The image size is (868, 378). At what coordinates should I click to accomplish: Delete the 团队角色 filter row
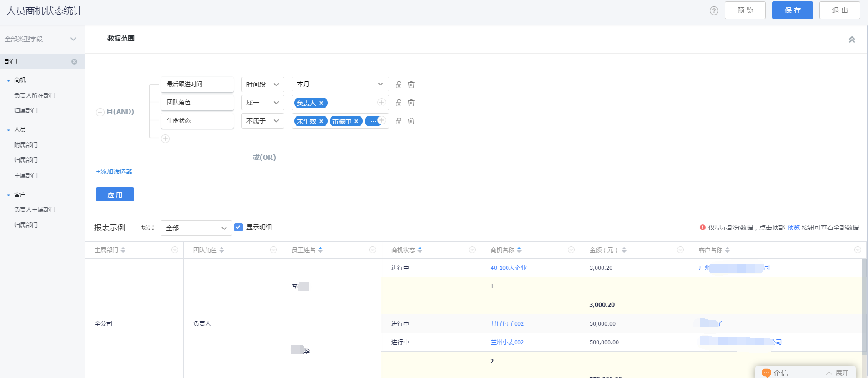pyautogui.click(x=411, y=103)
